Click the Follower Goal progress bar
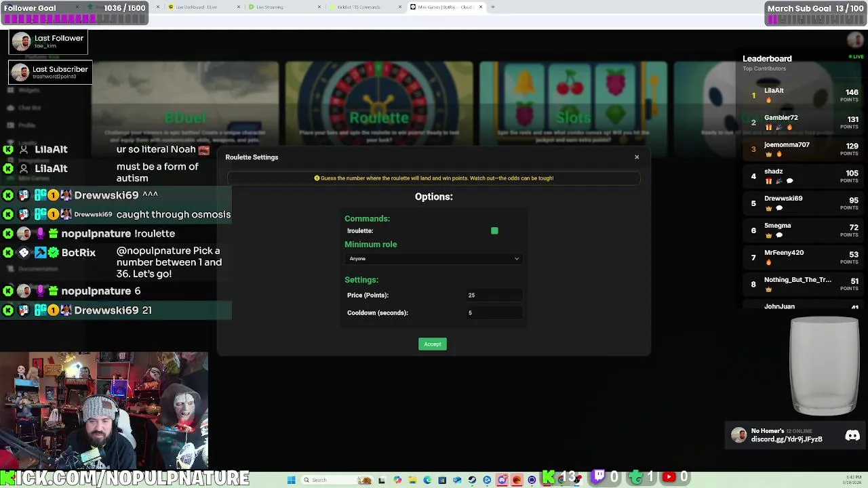Image resolution: width=868 pixels, height=488 pixels. pos(75,19)
